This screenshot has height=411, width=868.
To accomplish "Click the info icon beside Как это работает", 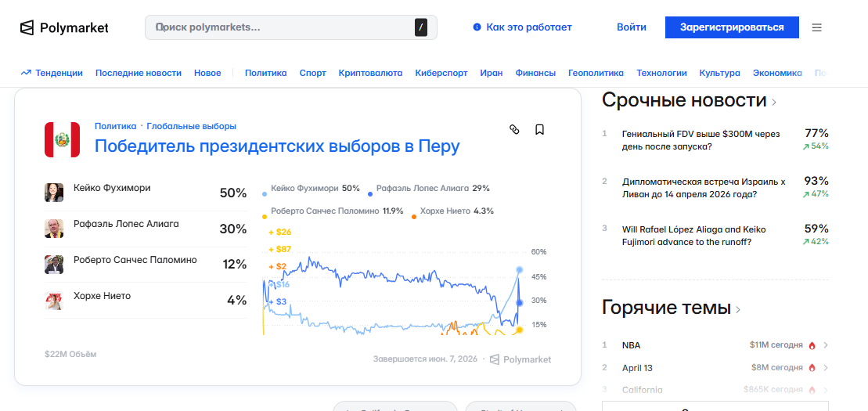I will coord(477,27).
